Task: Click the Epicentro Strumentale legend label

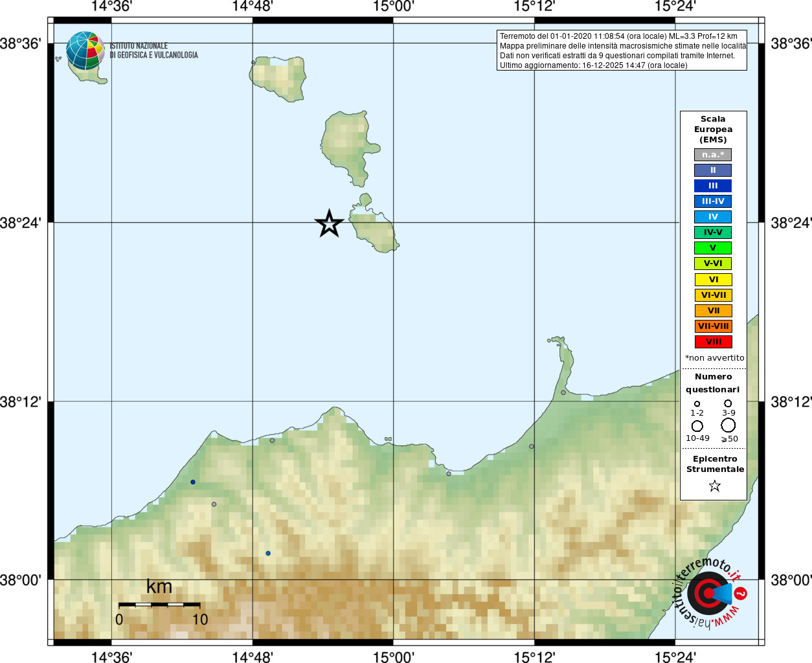Action: tap(715, 464)
